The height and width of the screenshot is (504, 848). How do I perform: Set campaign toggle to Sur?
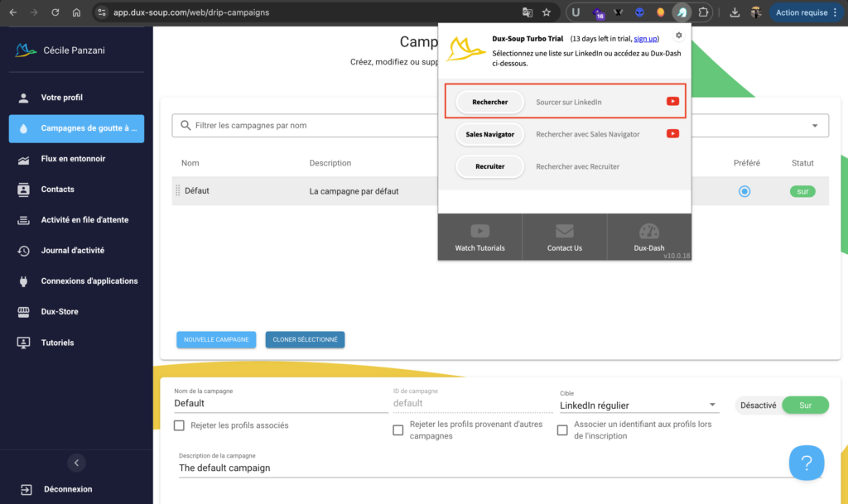point(805,406)
